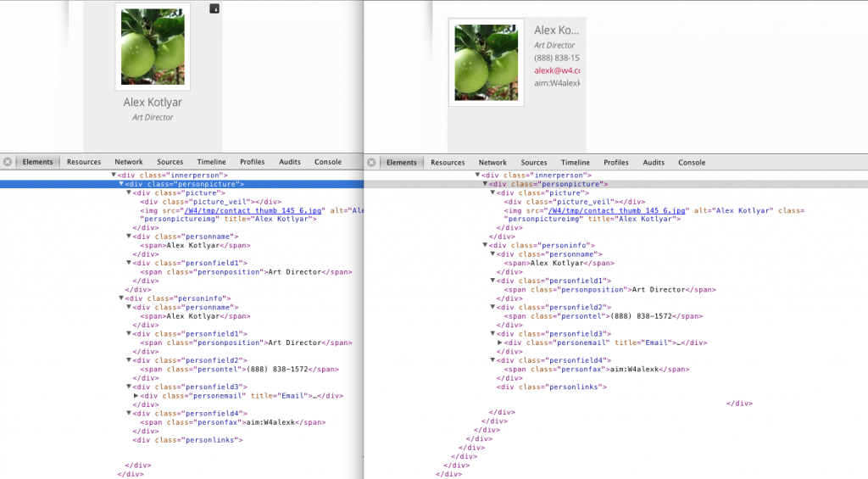Expand the personemail div in the left panel

click(x=136, y=396)
